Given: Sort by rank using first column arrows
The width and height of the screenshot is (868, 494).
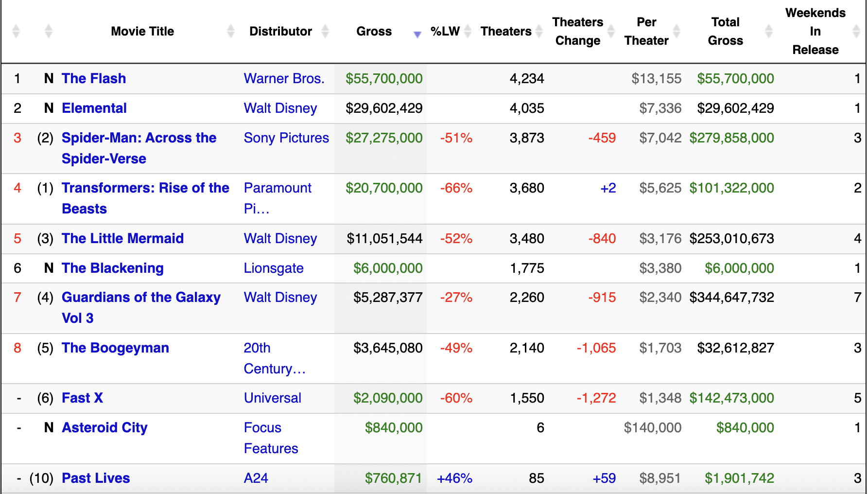Looking at the screenshot, I should coord(16,31).
